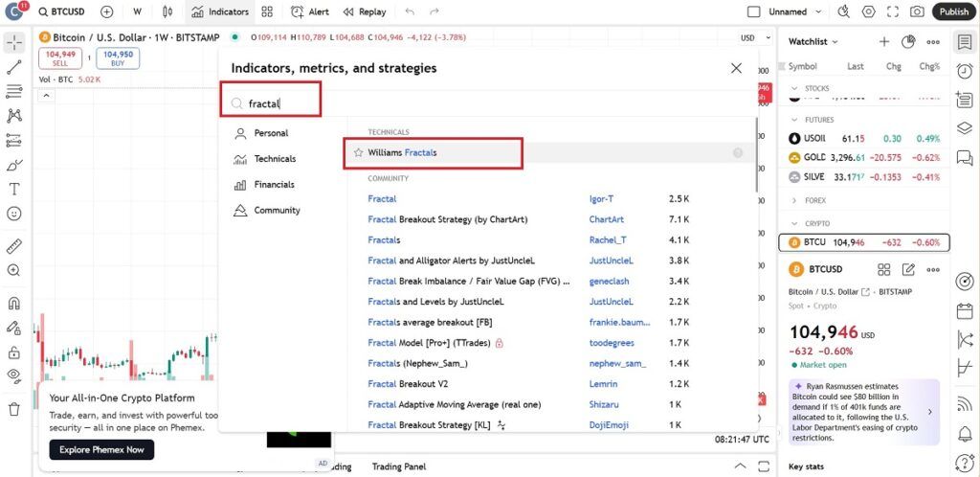
Task: Switch to the Community category
Action: 277,210
